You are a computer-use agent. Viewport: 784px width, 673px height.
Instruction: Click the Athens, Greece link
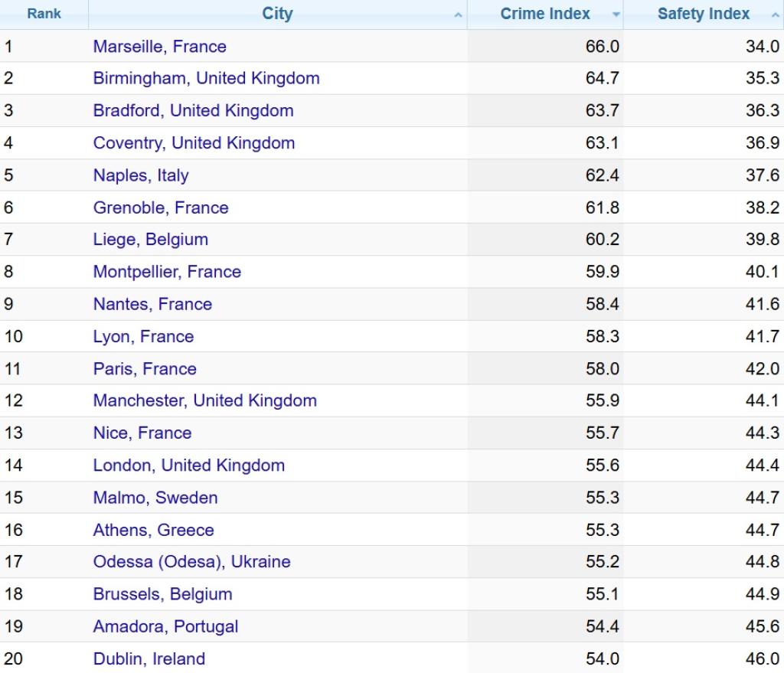[x=153, y=530]
